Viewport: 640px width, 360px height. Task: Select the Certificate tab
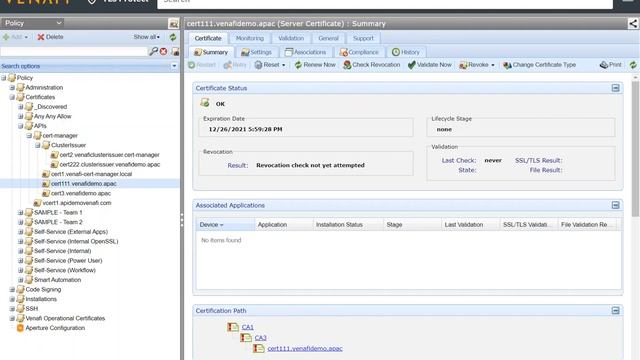[208, 38]
